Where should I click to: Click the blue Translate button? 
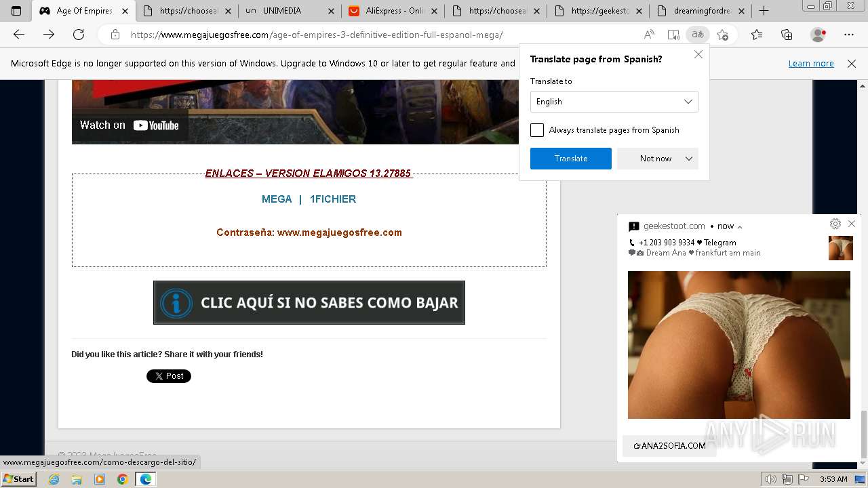pyautogui.click(x=571, y=159)
